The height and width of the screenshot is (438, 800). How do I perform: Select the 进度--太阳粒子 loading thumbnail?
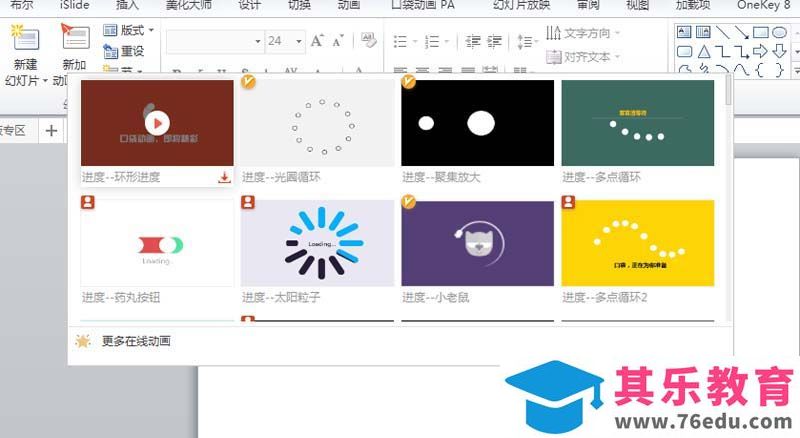click(317, 243)
